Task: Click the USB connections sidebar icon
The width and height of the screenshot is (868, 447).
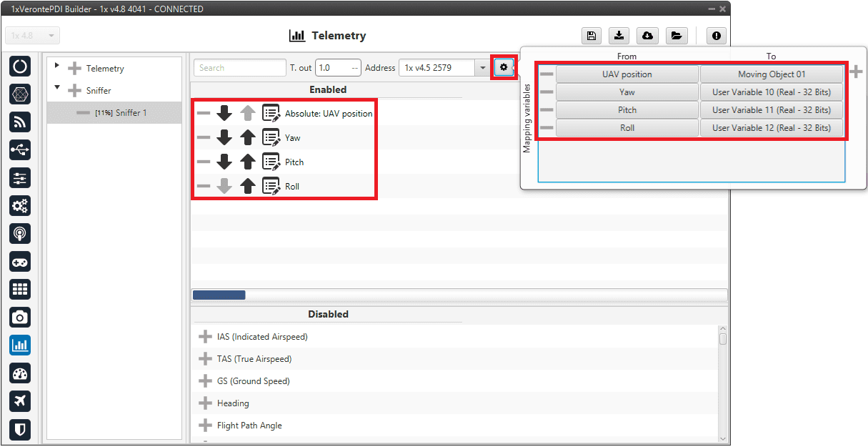Action: click(x=20, y=149)
